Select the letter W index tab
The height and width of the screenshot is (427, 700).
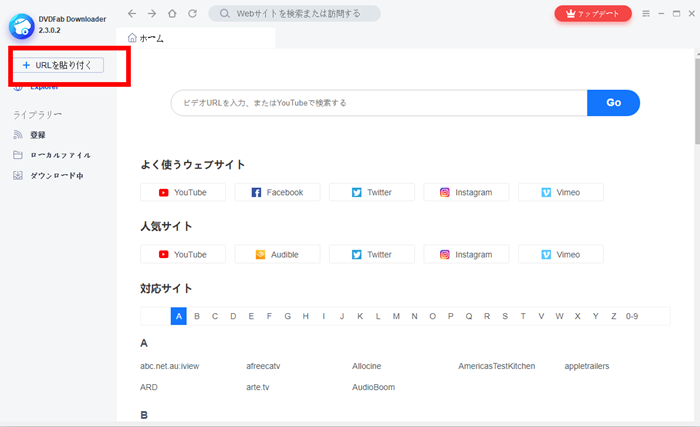click(559, 316)
